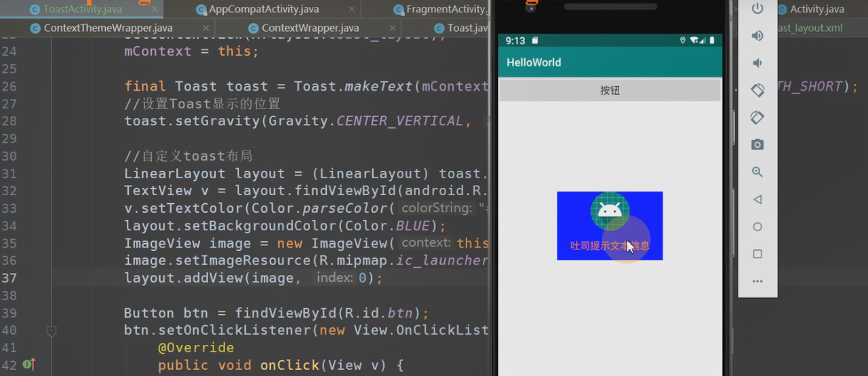The width and height of the screenshot is (868, 376).
Task: Click line number 26 in the gutter
Action: pos(9,87)
